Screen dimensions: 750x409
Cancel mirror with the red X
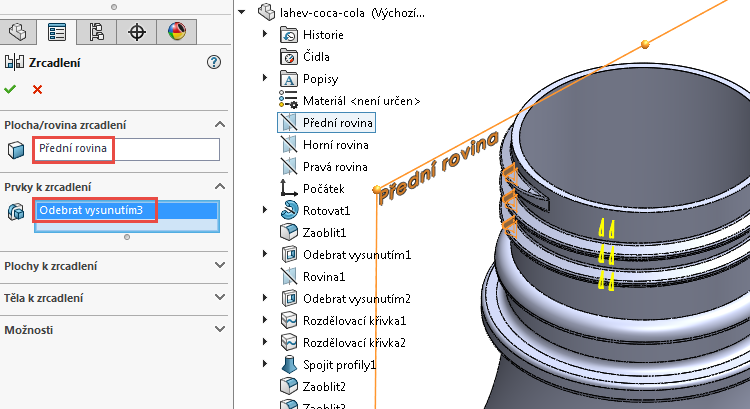pos(37,89)
